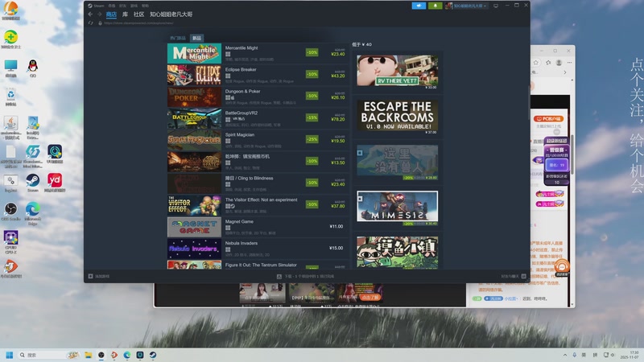Reload the Steam store page
The image size is (644, 362).
pos(90,23)
